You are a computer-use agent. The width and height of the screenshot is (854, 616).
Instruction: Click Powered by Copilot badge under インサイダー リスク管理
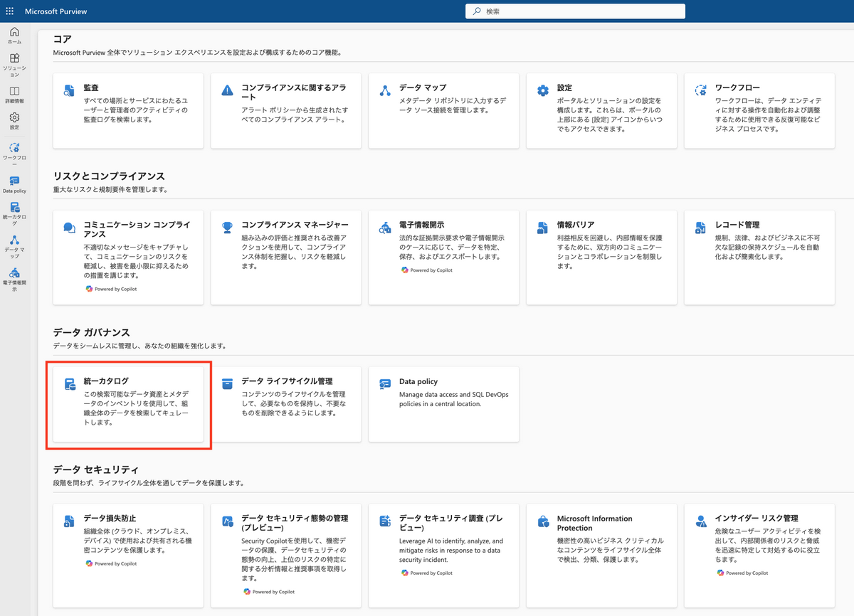pos(743,573)
